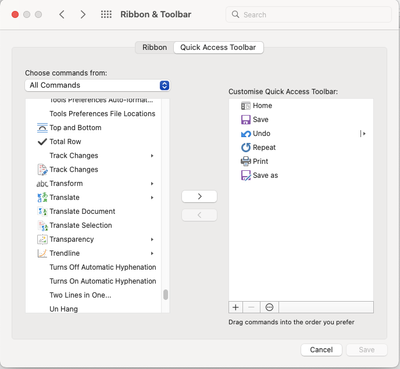
Task: Select the Translate Selection label
Action: (81, 225)
